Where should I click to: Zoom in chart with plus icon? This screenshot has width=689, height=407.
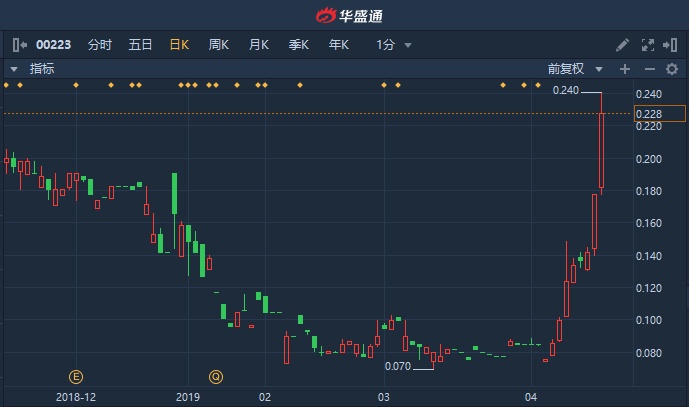[625, 69]
